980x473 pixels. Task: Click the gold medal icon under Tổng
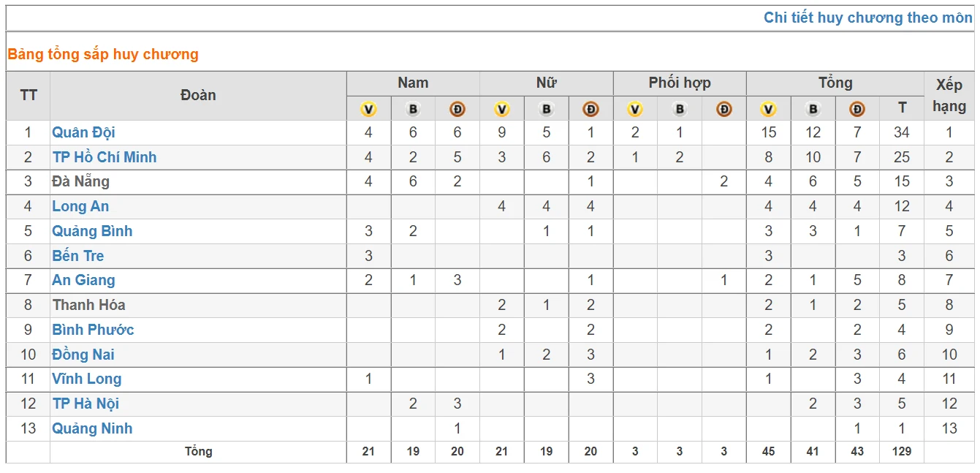768,109
